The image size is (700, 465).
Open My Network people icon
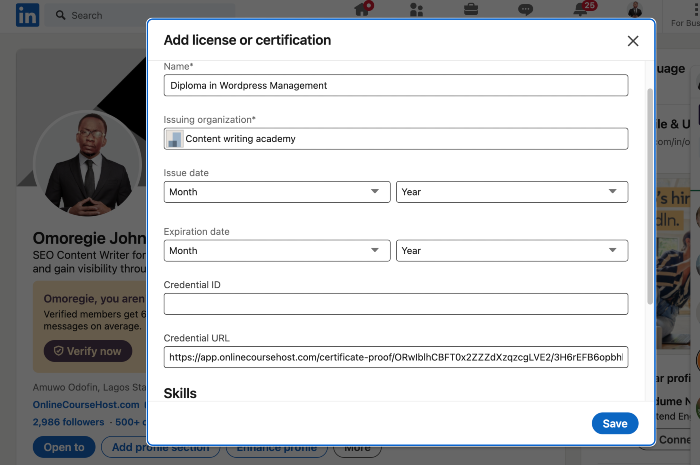tap(416, 9)
